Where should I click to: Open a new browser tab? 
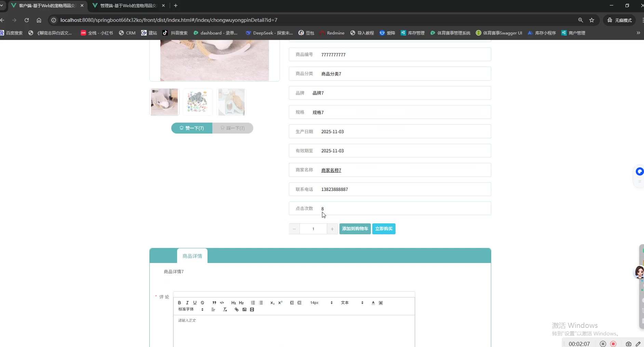pyautogui.click(x=176, y=5)
